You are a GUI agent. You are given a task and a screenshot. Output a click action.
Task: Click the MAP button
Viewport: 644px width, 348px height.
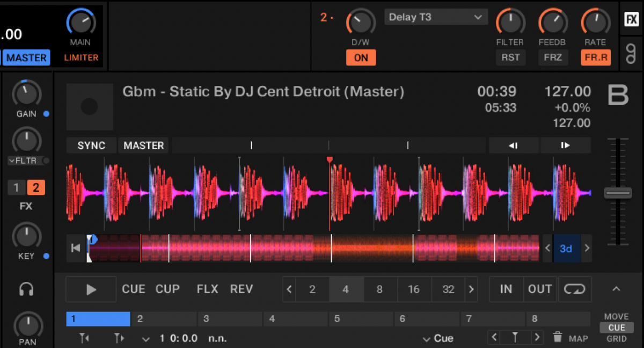[x=579, y=338]
